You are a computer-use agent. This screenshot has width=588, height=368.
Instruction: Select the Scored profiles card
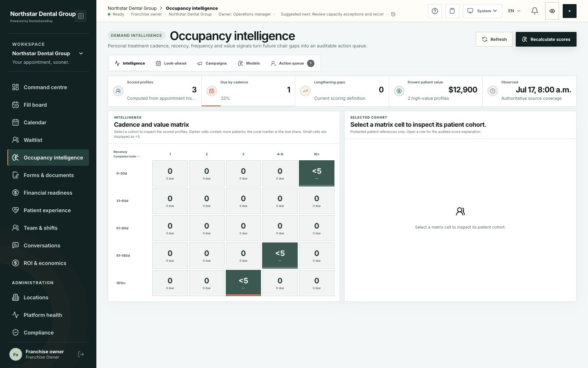coord(155,91)
